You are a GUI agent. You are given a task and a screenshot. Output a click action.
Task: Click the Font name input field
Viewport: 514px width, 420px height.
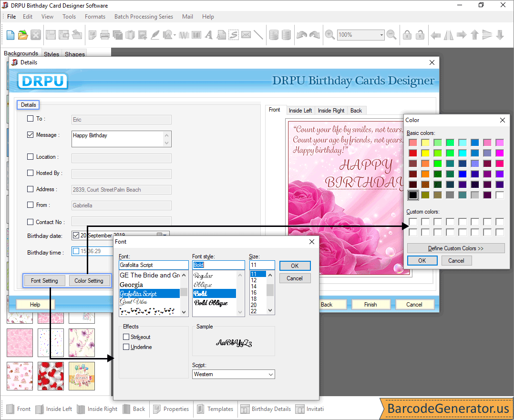tap(154, 265)
